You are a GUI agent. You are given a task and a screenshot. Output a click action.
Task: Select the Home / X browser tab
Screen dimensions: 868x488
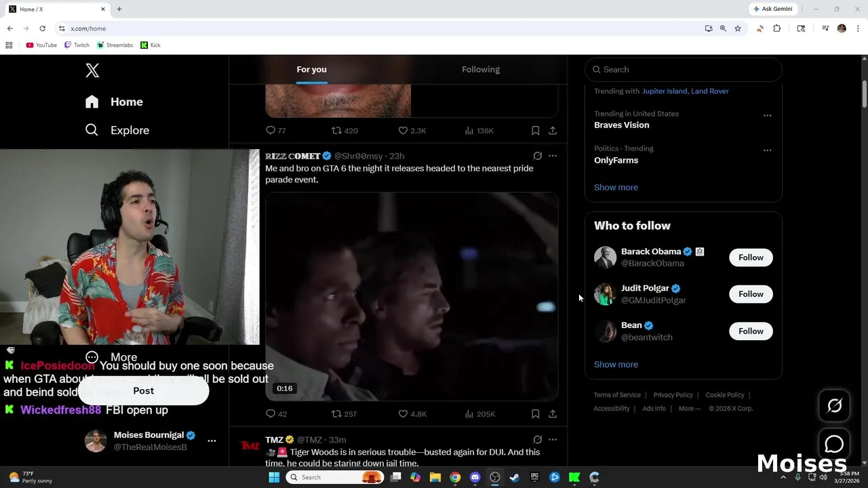pos(57,9)
